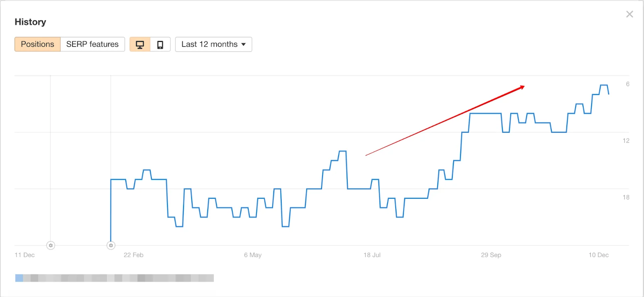Select the 18 Jul axis label
Viewport: 644px width, 297px height.
(372, 255)
